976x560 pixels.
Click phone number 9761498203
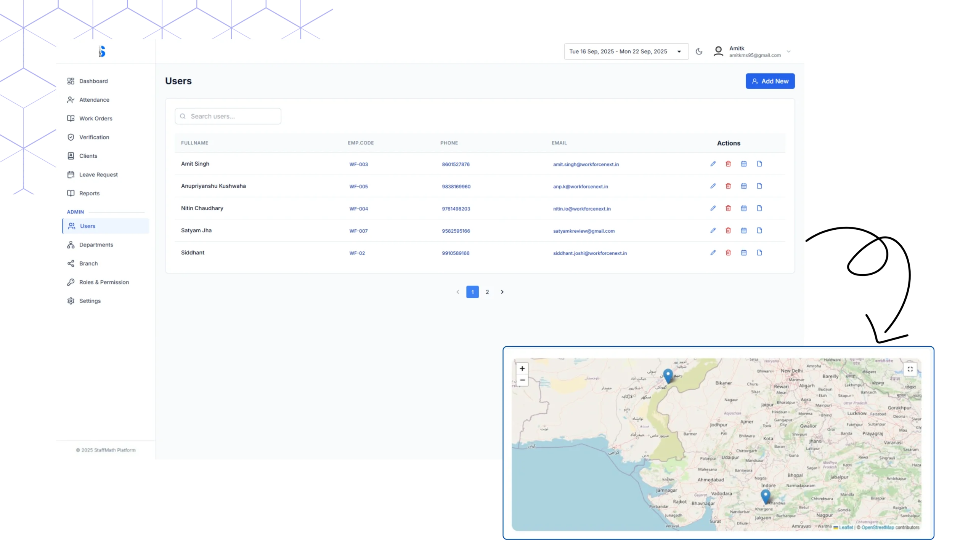click(456, 209)
